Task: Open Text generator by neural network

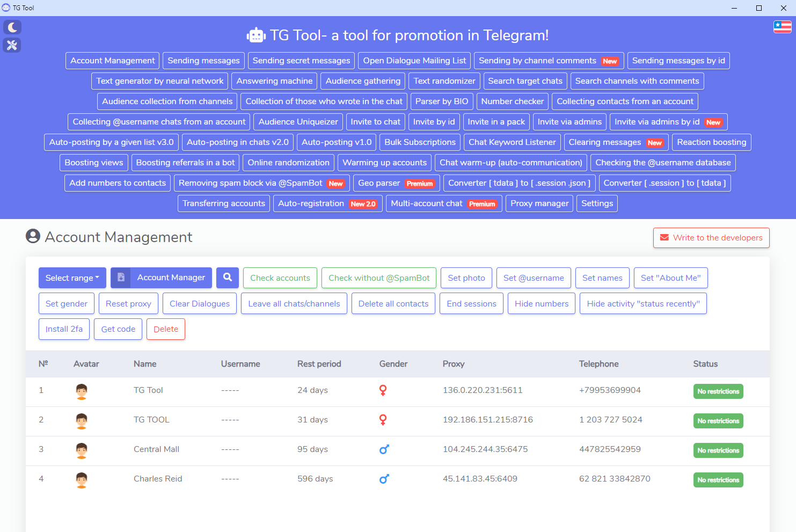Action: point(160,81)
